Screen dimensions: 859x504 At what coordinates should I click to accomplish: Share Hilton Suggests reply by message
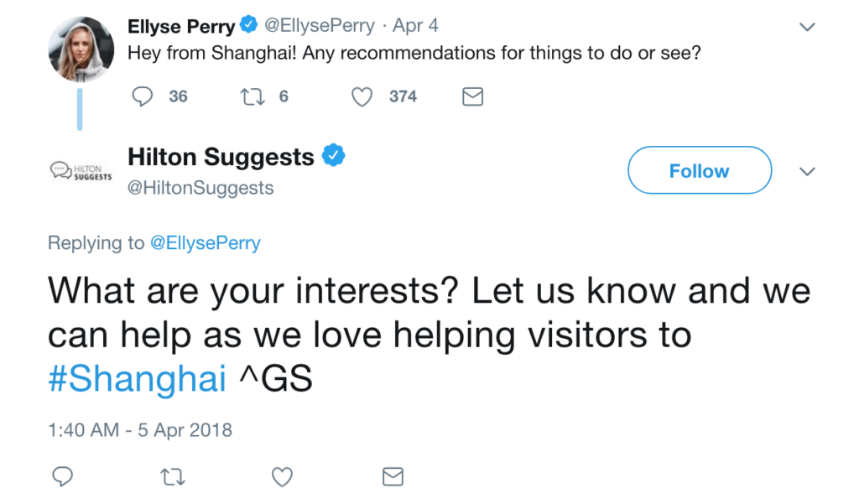coord(393,477)
